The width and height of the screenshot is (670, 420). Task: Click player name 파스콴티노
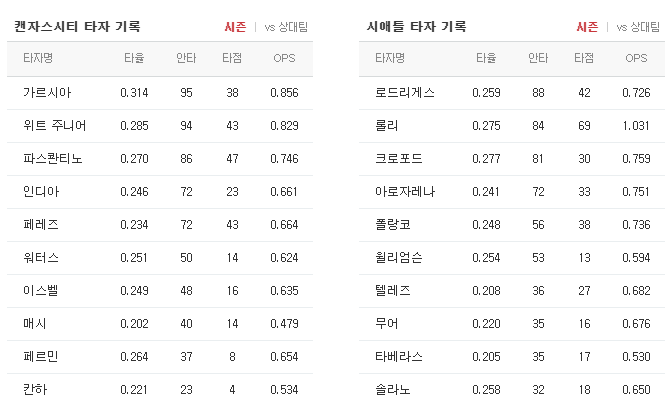53,159
